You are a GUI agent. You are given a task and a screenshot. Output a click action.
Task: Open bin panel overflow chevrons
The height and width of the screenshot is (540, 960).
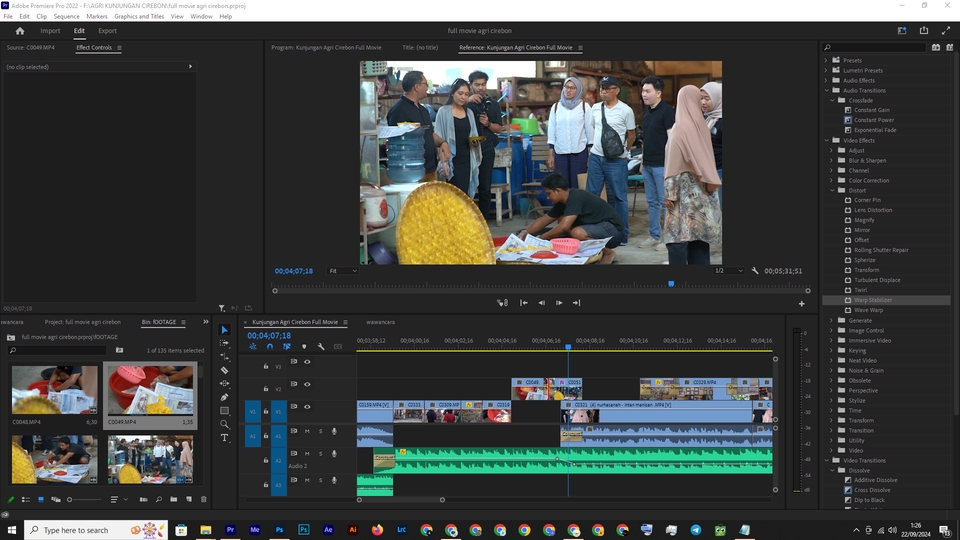tap(206, 321)
